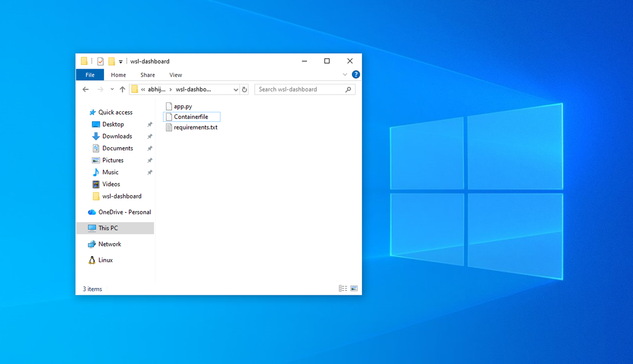The image size is (633, 364).
Task: Select requirements.txt in file list
Action: pyautogui.click(x=191, y=127)
